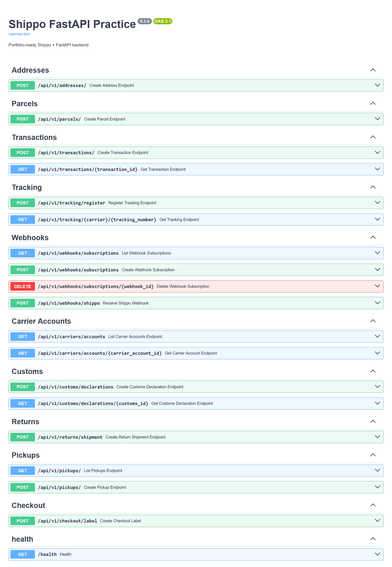The height and width of the screenshot is (567, 392).
Task: Expand List Webhook Subscriptions row arrow
Action: (x=377, y=253)
